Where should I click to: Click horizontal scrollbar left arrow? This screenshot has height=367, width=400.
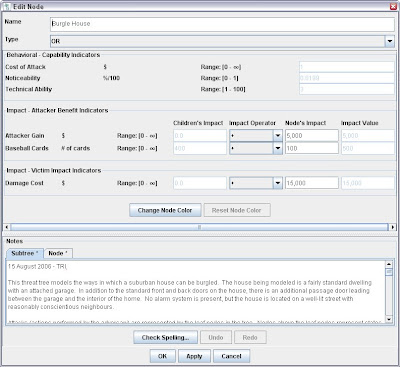coord(7,227)
